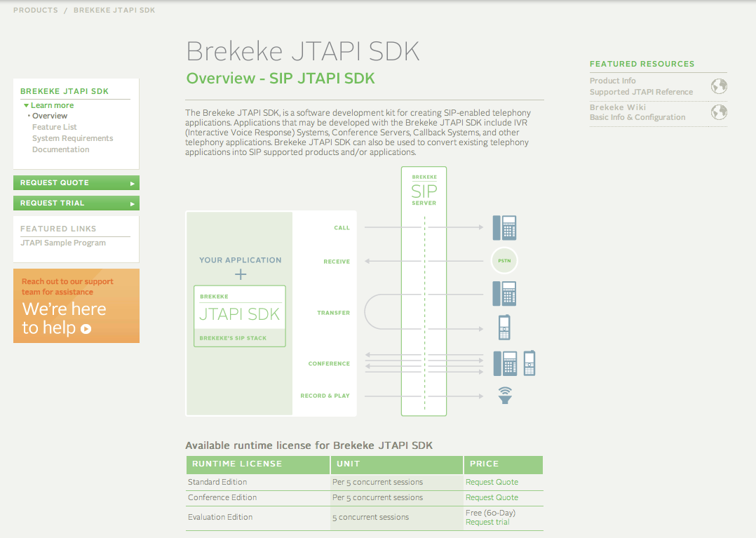Image resolution: width=756 pixels, height=538 pixels.
Task: Open the JTAPI Sample Program link
Action: pos(63,243)
